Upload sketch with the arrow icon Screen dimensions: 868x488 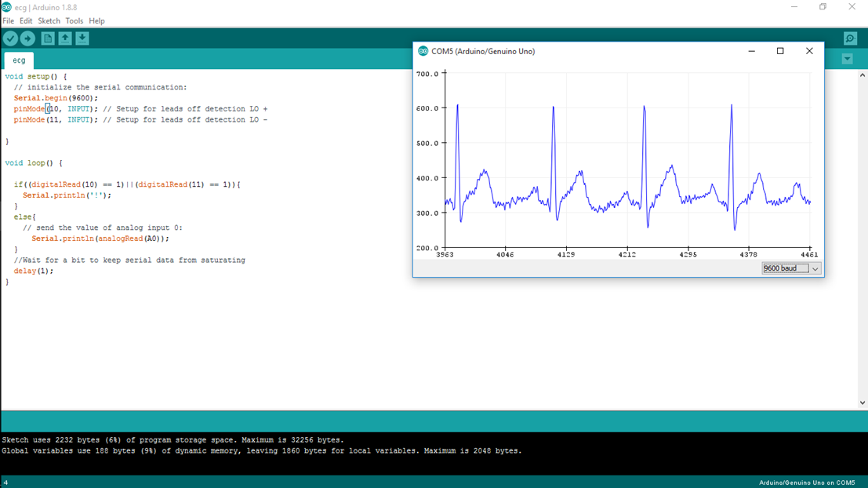27,38
